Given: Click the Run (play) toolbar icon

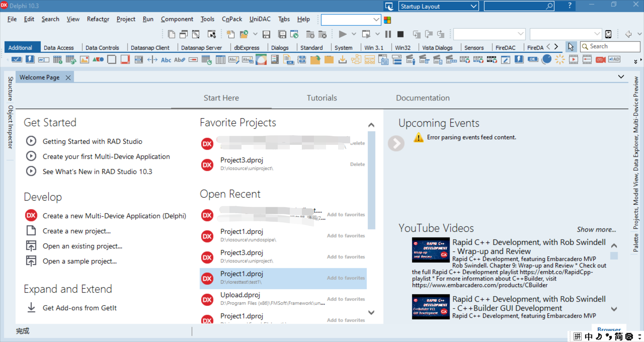Looking at the screenshot, I should pyautogui.click(x=342, y=34).
